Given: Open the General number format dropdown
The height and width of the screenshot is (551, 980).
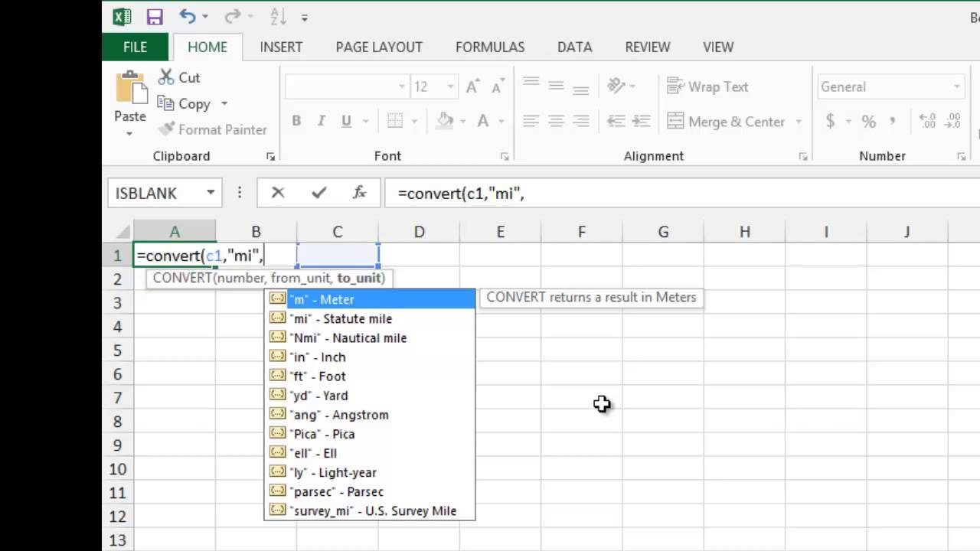Looking at the screenshot, I should point(957,86).
